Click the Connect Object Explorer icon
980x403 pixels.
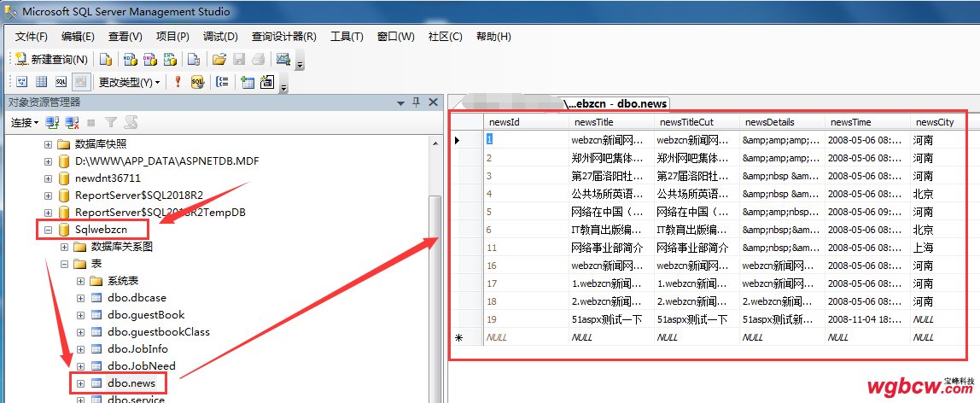tap(53, 122)
